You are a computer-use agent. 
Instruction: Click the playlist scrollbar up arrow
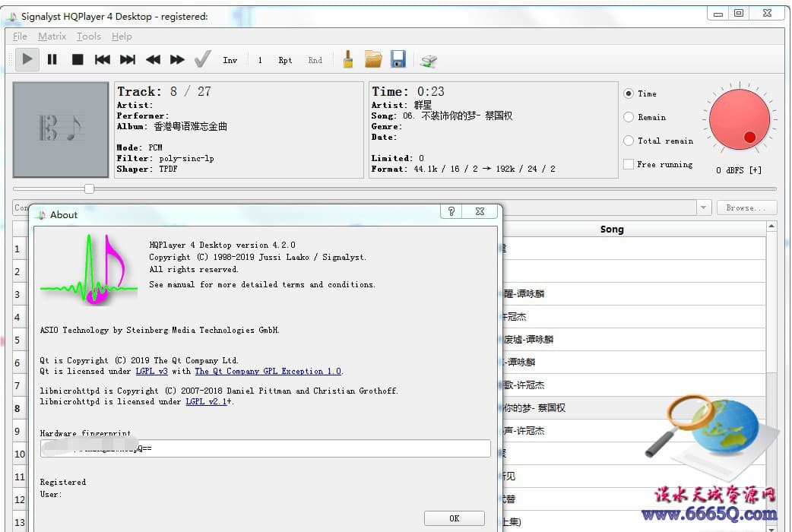coord(771,226)
